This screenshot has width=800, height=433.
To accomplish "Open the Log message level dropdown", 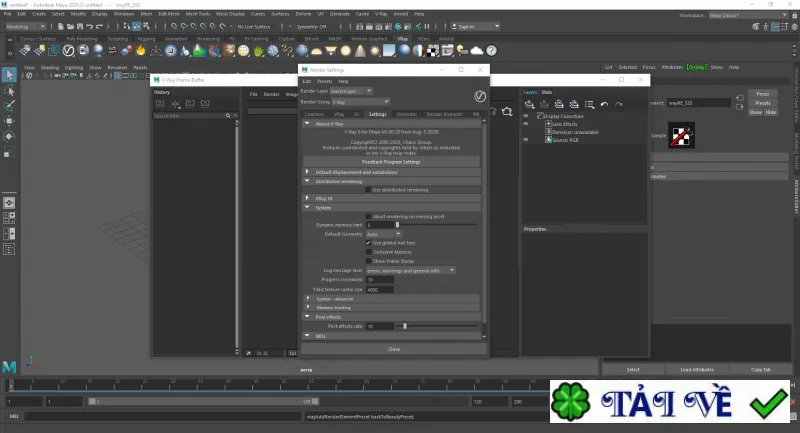I will tap(411, 270).
